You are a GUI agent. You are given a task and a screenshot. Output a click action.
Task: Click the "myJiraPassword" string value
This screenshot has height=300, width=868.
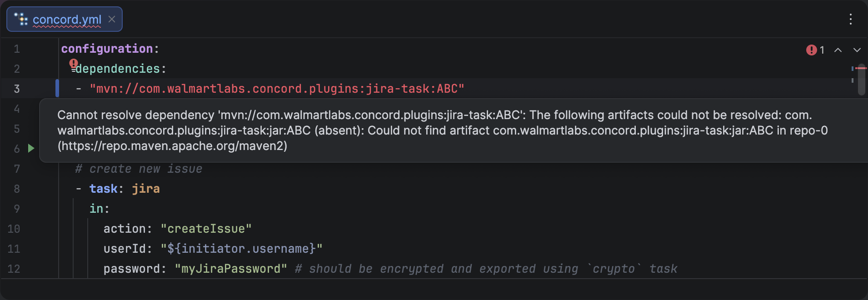click(231, 269)
